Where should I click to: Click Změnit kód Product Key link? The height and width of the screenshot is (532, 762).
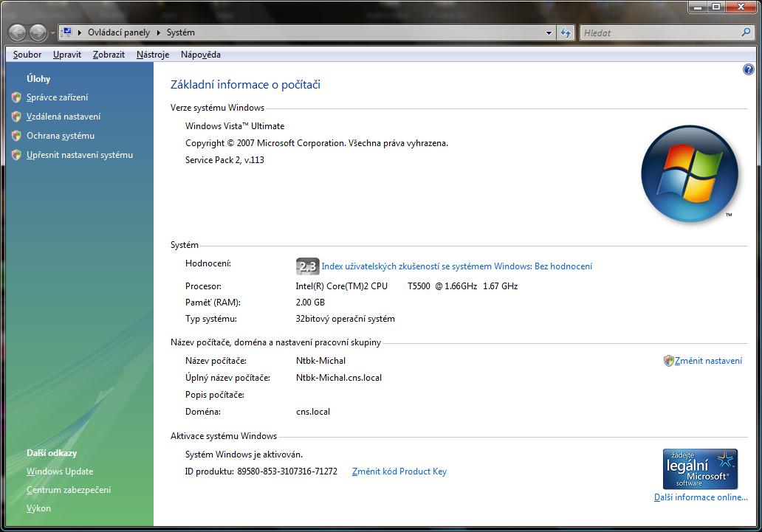pyautogui.click(x=399, y=471)
